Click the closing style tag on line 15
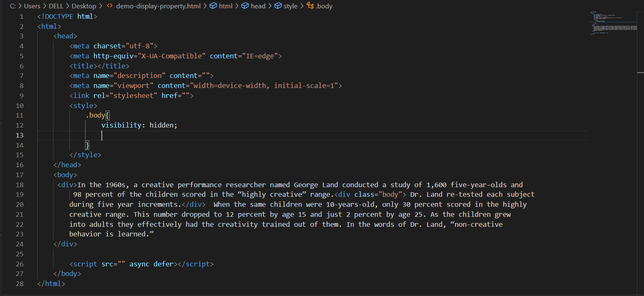 click(x=85, y=155)
